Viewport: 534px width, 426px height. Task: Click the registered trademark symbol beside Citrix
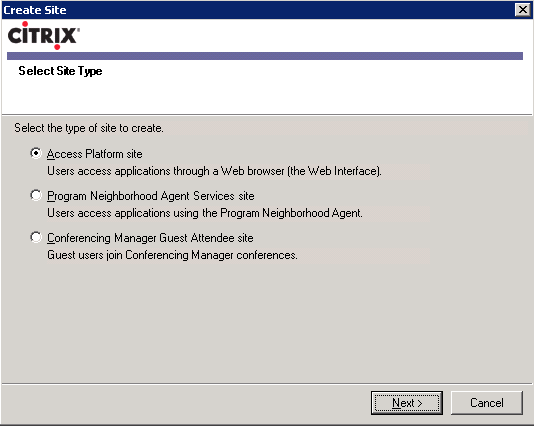(x=78, y=30)
